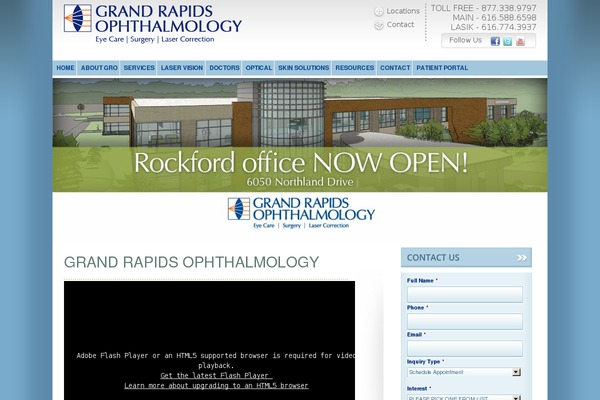Open the Contact link in the header
The height and width of the screenshot is (400, 600).
click(400, 24)
